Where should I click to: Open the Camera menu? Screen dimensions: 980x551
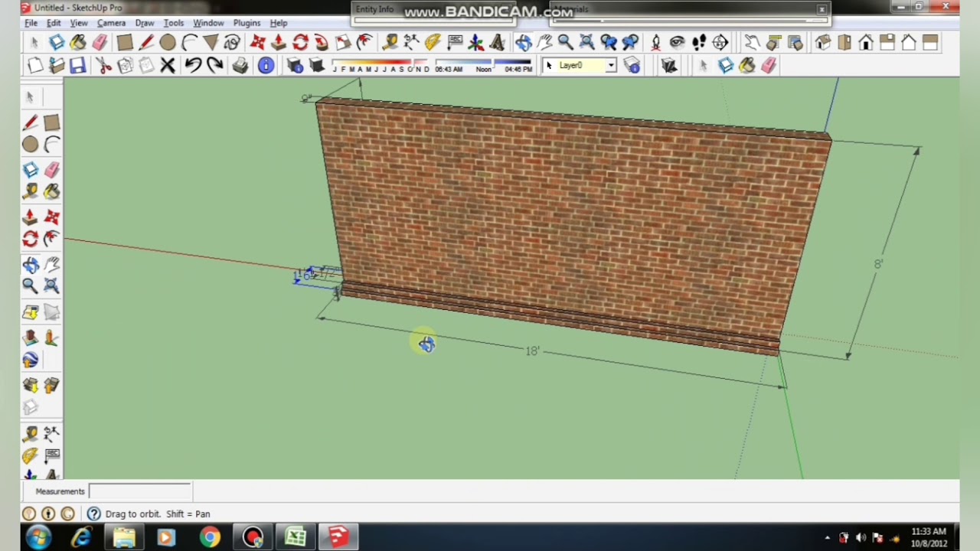111,23
